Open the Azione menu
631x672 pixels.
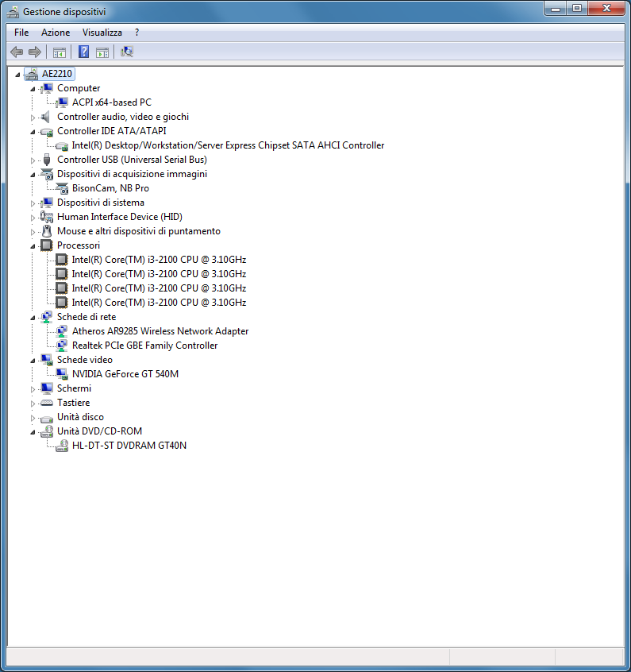pyautogui.click(x=56, y=33)
